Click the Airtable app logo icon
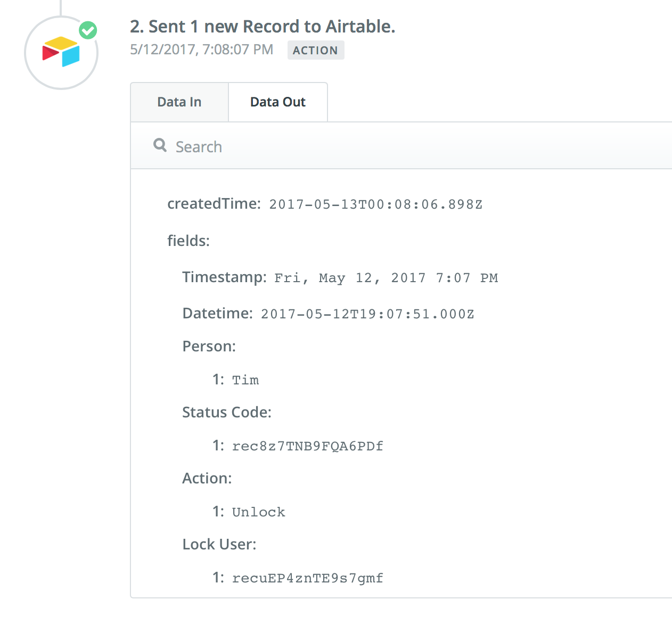 (x=61, y=52)
